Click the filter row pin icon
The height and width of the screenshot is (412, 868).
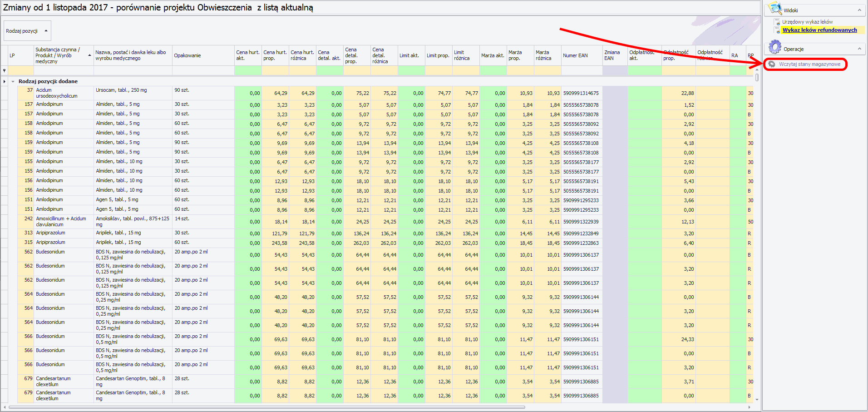pyautogui.click(x=5, y=70)
